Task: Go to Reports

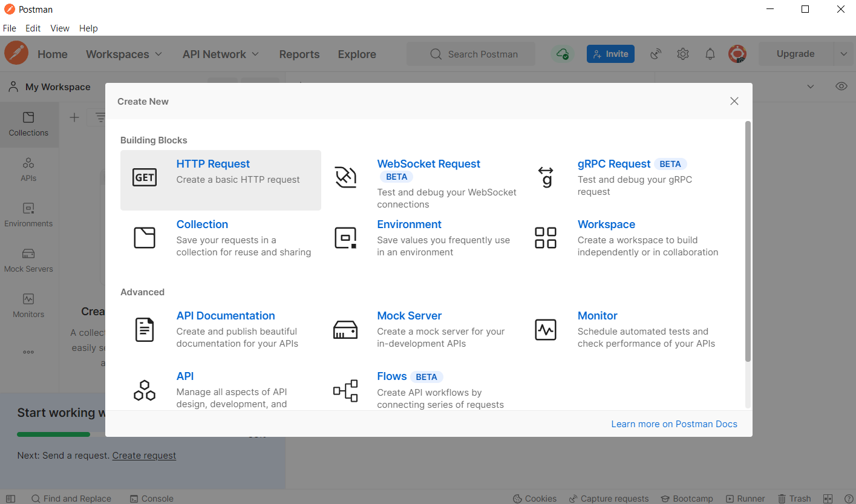Action: [x=299, y=54]
